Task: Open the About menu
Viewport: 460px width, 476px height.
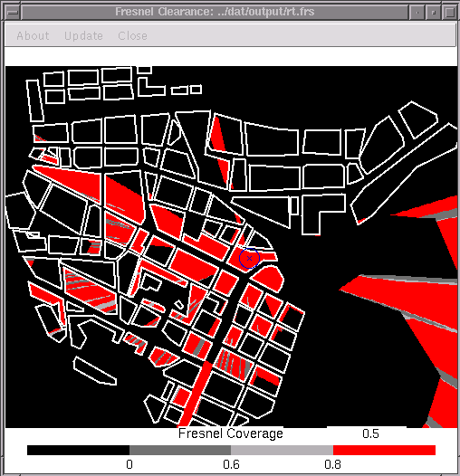Action: (x=33, y=36)
